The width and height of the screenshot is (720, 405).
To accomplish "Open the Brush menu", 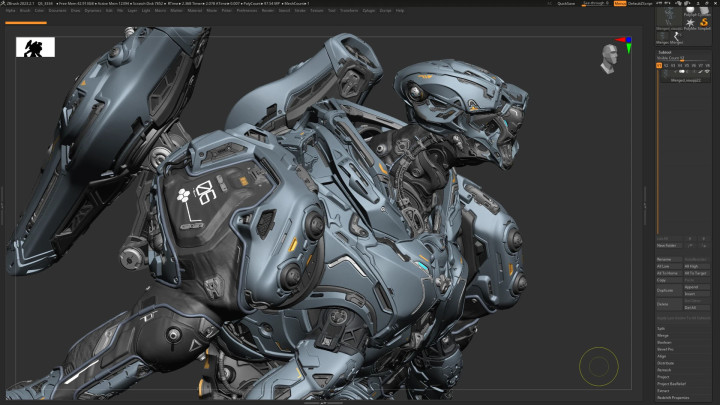I will 25,11.
